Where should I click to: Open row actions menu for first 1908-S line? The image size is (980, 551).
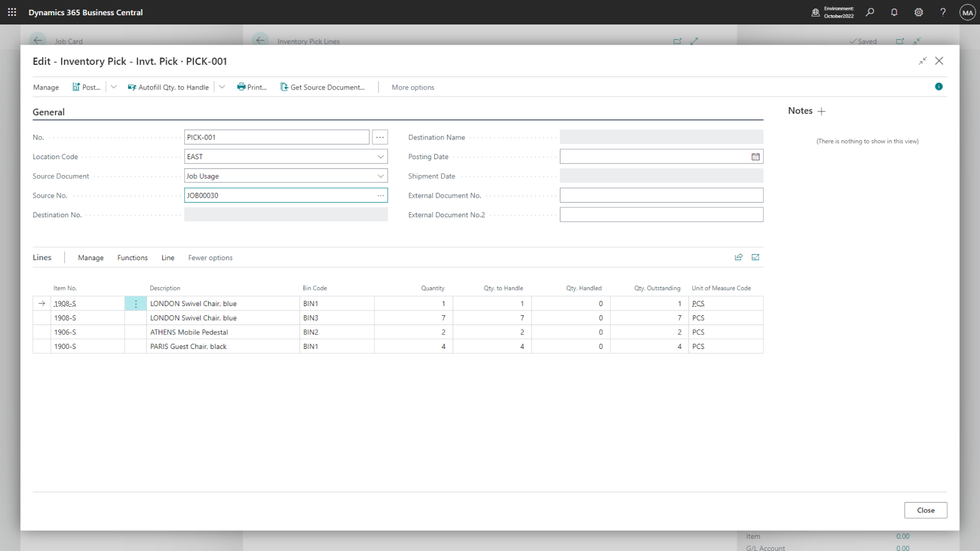(135, 304)
